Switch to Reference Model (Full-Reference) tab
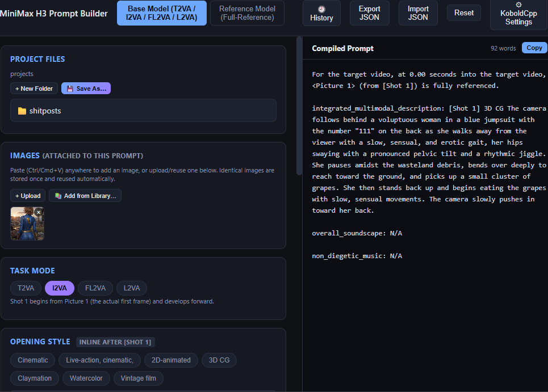548x392 pixels. pos(247,13)
